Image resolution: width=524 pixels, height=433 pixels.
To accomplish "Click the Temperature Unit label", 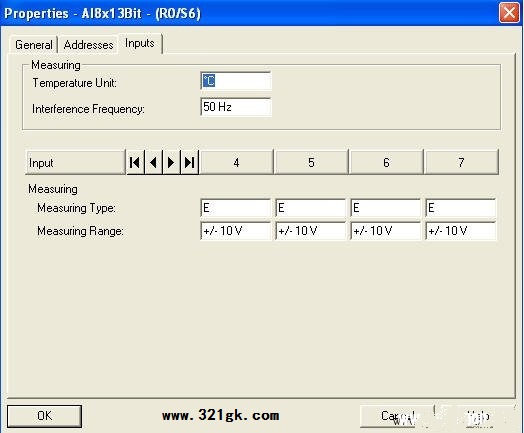I will point(75,83).
